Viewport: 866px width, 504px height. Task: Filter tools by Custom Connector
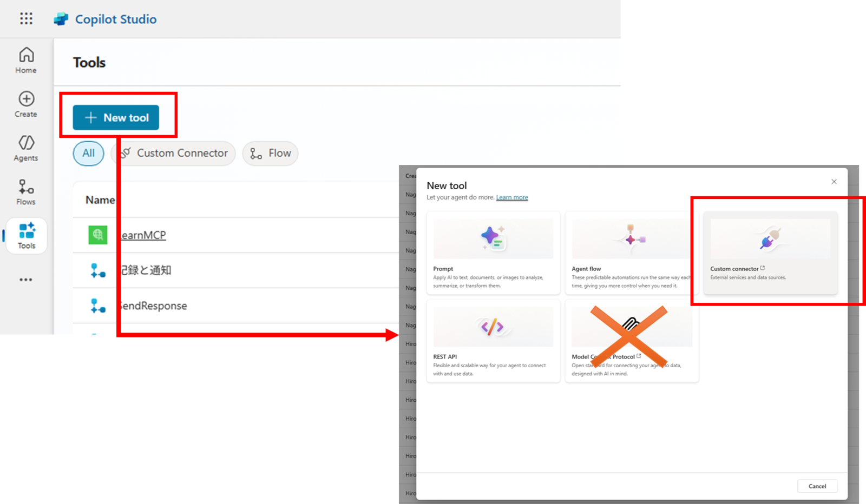coord(174,153)
